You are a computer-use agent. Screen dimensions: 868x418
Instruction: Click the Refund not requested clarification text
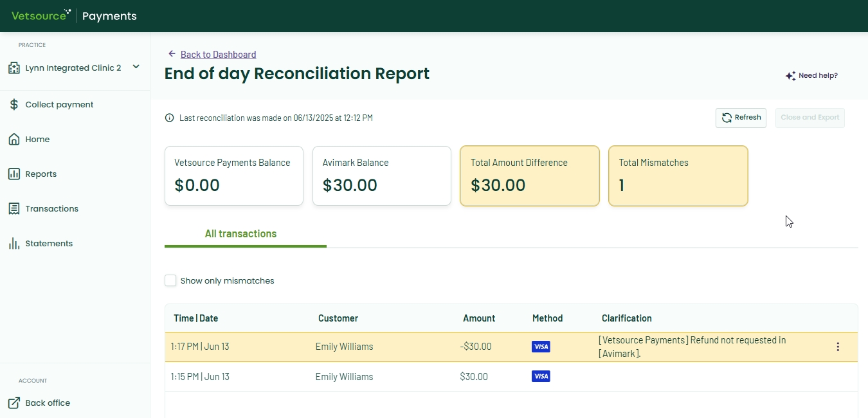click(x=692, y=347)
